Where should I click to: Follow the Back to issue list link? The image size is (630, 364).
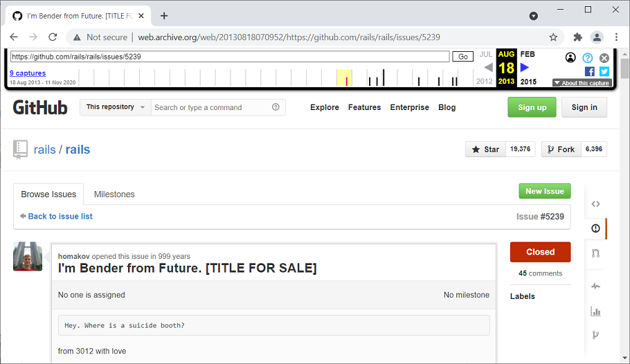point(60,217)
